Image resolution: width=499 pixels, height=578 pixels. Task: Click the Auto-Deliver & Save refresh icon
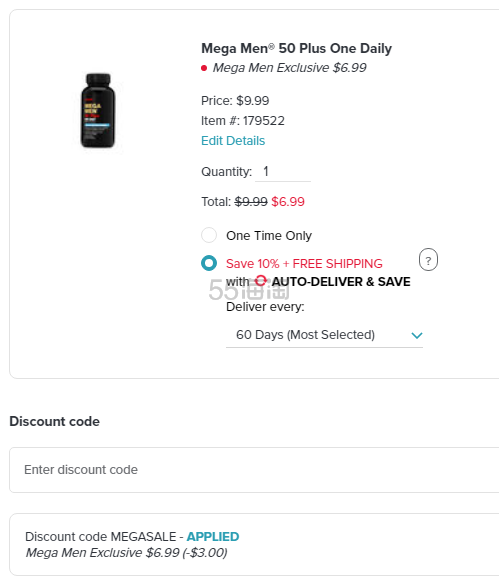pyautogui.click(x=261, y=281)
